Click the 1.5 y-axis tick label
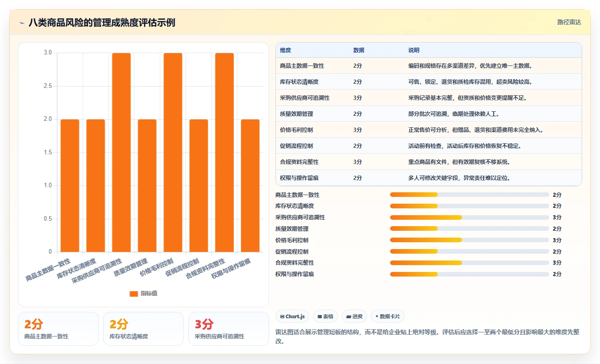 (x=48, y=152)
